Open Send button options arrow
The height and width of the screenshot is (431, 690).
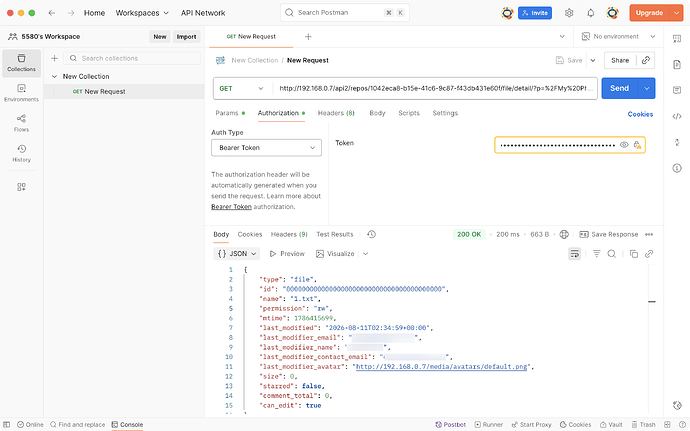coord(646,88)
